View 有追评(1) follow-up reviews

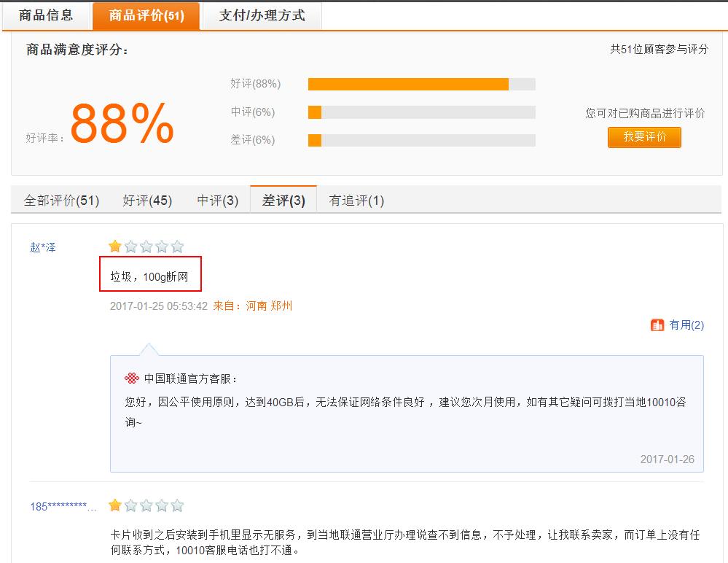click(x=356, y=201)
